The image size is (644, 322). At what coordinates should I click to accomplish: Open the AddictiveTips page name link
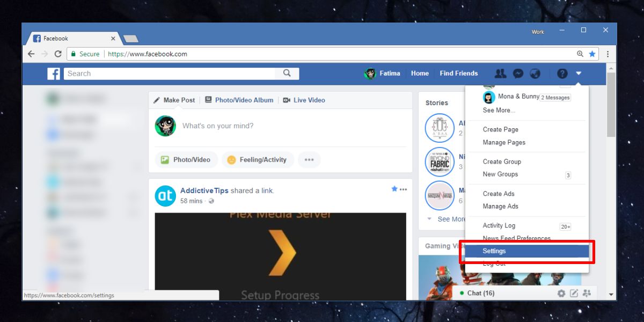[204, 191]
